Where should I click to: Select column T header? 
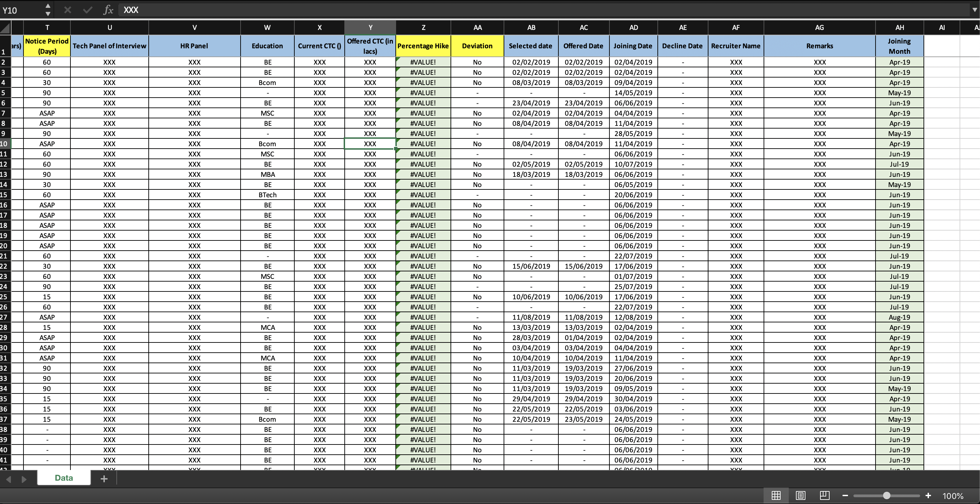pyautogui.click(x=47, y=27)
